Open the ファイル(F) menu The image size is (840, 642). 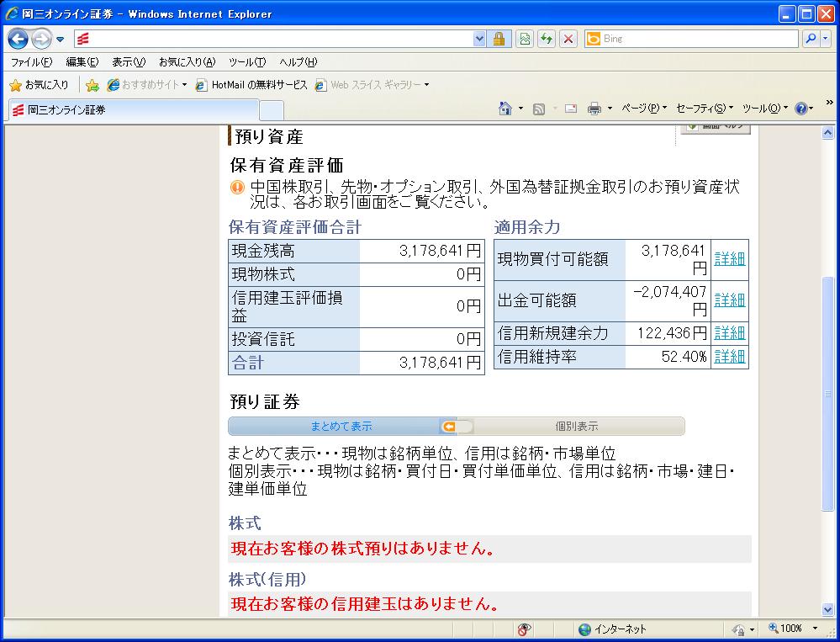pyautogui.click(x=31, y=62)
